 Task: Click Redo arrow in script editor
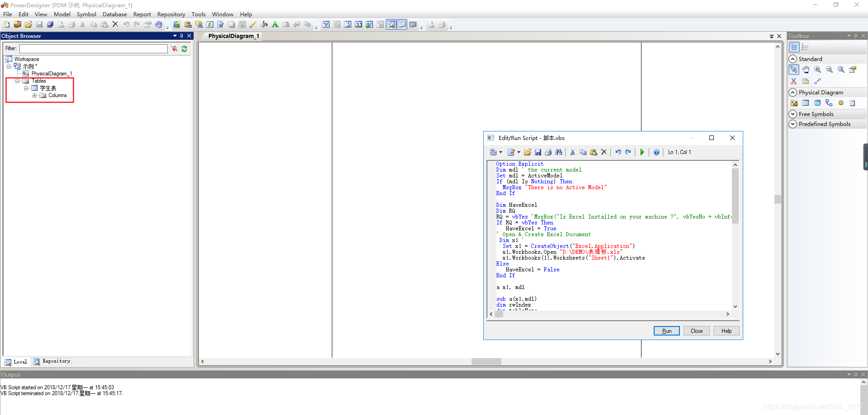coord(628,152)
